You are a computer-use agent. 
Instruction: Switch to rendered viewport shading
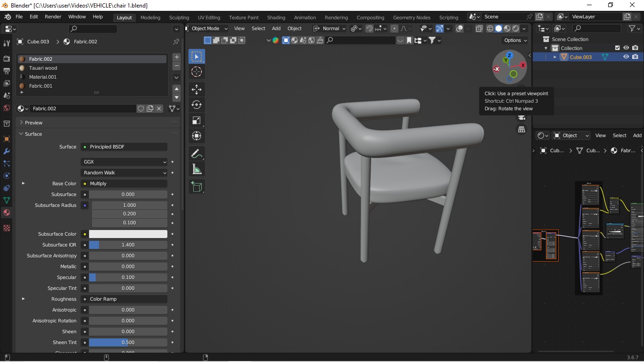(515, 29)
